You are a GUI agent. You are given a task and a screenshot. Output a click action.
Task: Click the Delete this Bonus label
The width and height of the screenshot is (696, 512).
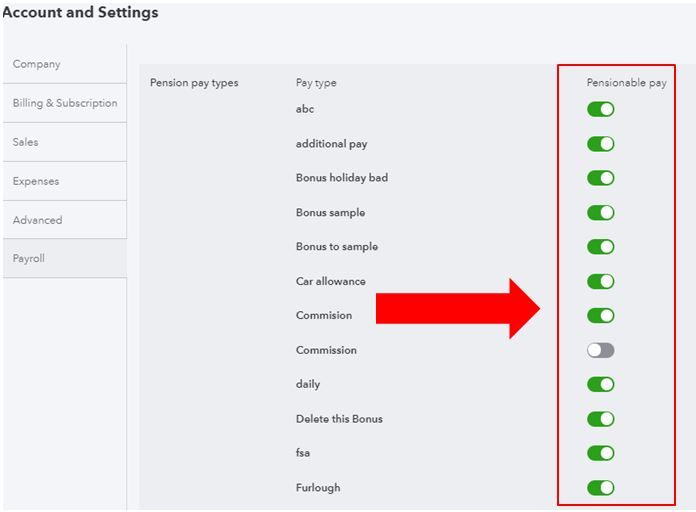tap(339, 419)
